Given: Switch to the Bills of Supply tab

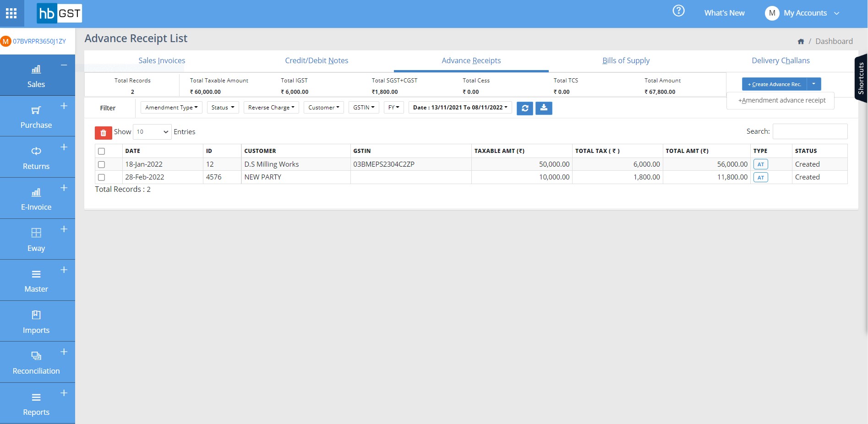Looking at the screenshot, I should tap(626, 60).
